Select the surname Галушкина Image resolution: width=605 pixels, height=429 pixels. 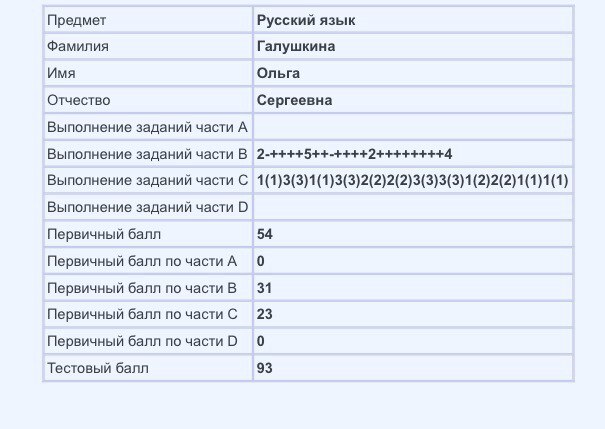click(296, 46)
